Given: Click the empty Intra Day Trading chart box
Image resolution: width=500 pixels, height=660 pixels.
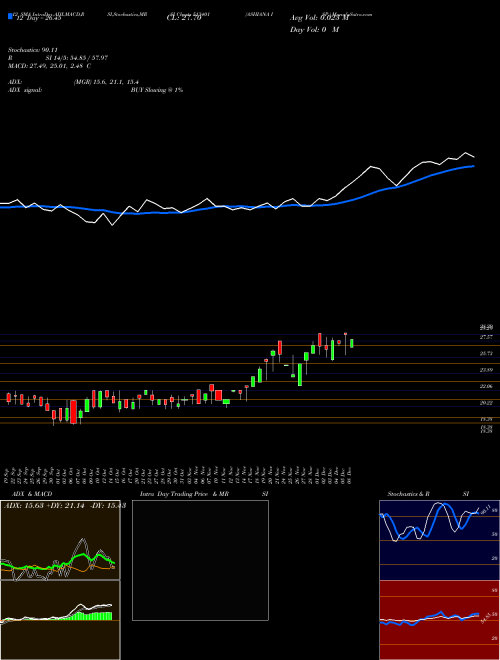Looking at the screenshot, I should [x=200, y=560].
